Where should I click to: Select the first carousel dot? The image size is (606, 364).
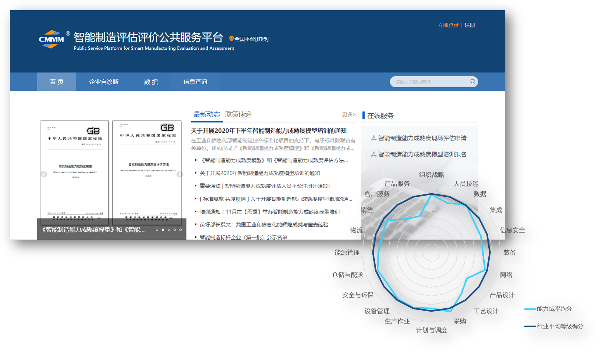point(157,230)
